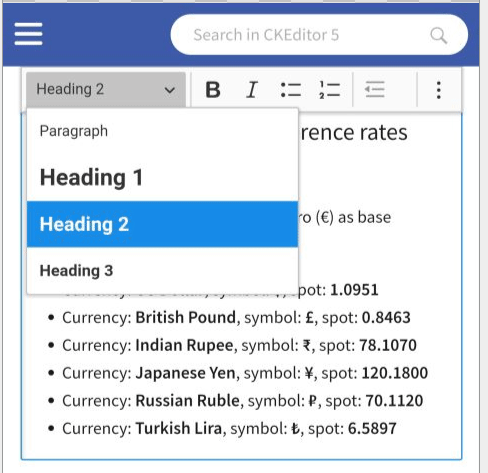Click the spot value 1.0951
The image size is (488, 473).
(354, 290)
